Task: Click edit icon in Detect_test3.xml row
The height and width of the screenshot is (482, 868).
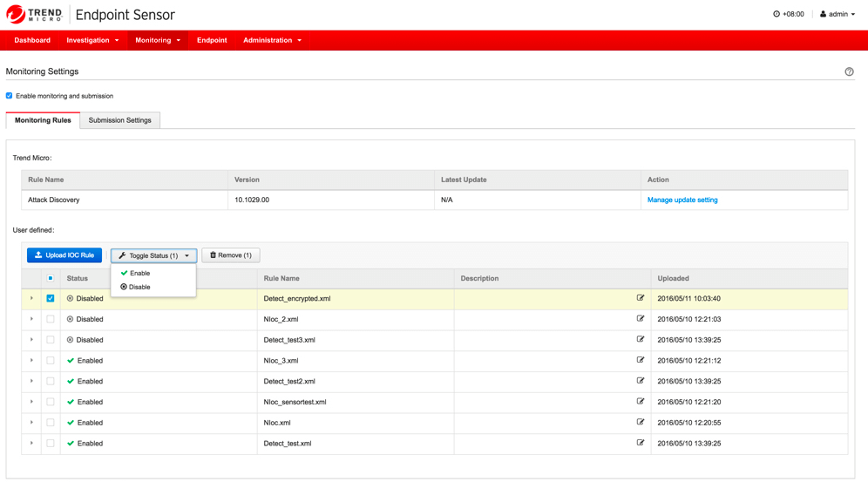Action: (641, 340)
